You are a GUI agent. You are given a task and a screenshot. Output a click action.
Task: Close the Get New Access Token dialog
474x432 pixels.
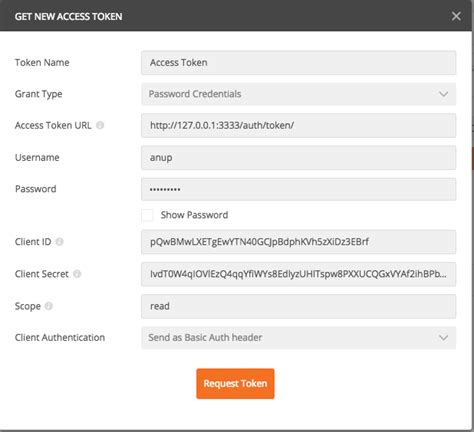[456, 16]
